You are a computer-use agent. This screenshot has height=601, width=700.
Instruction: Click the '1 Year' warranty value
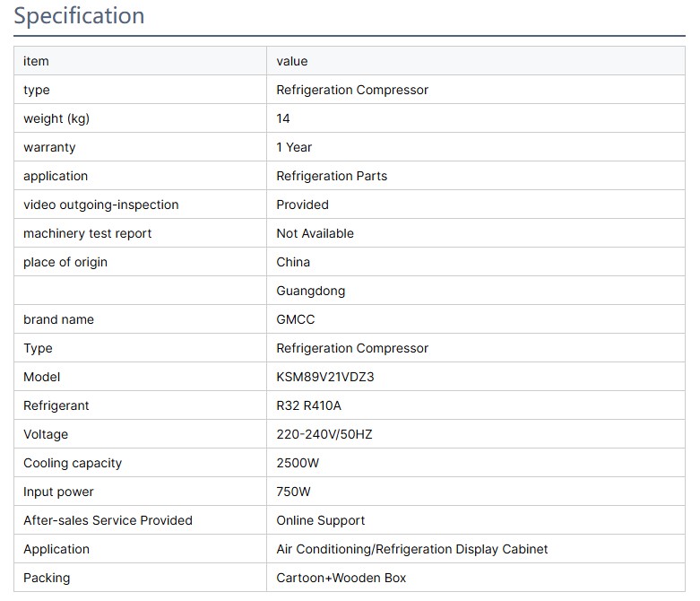click(x=294, y=147)
